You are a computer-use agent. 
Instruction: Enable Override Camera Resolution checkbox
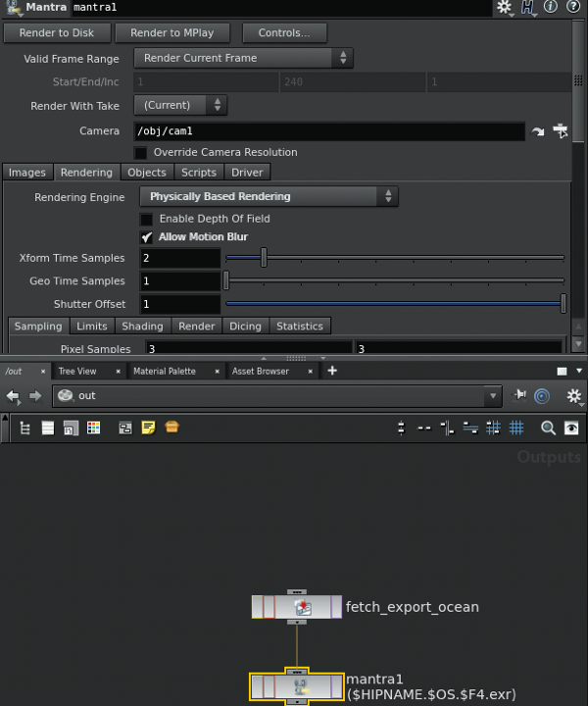[x=141, y=153]
